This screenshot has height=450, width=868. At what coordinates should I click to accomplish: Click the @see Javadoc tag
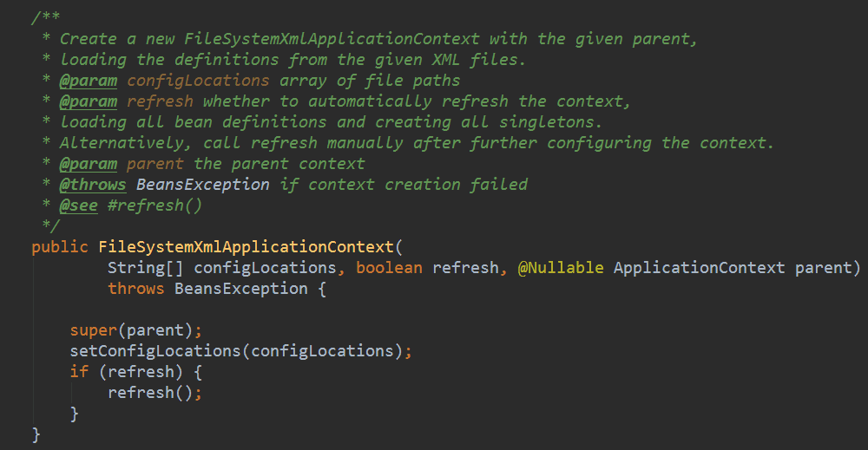tap(78, 205)
